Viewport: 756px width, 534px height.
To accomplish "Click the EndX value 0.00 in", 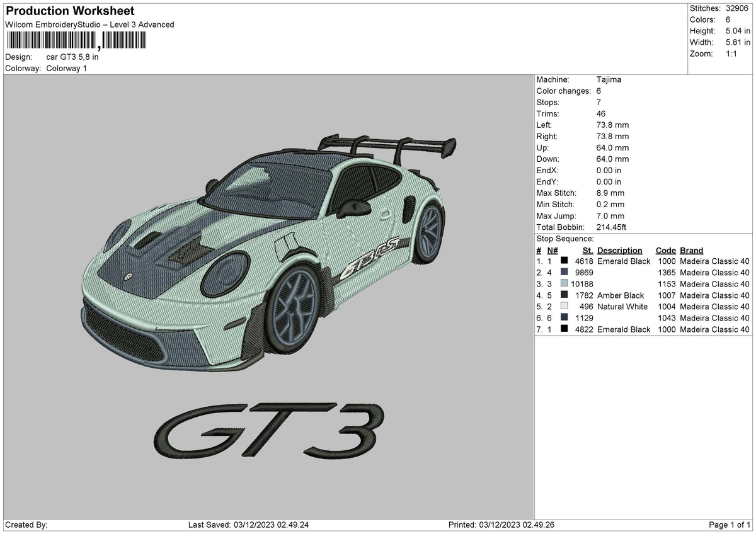I will click(x=609, y=171).
